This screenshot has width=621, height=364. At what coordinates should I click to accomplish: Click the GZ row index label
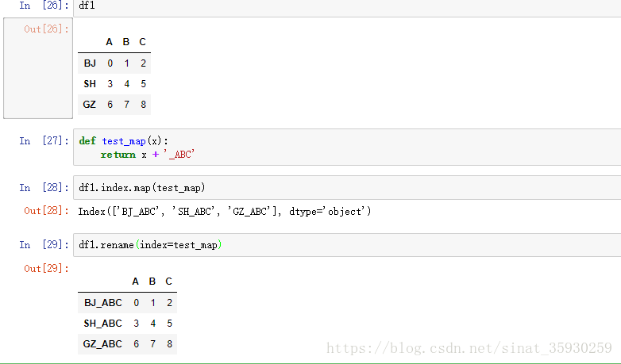coord(90,105)
